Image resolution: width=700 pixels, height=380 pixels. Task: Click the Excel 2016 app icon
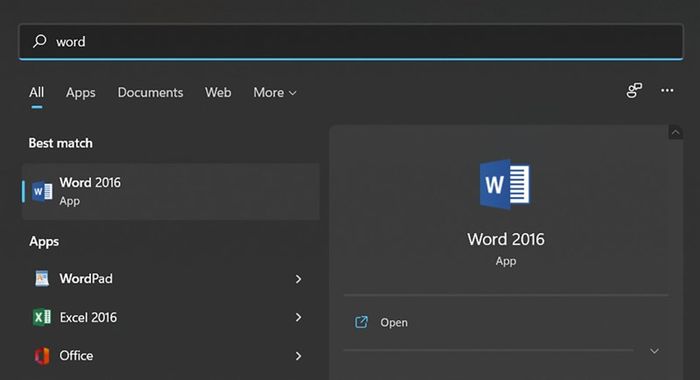[x=42, y=317]
